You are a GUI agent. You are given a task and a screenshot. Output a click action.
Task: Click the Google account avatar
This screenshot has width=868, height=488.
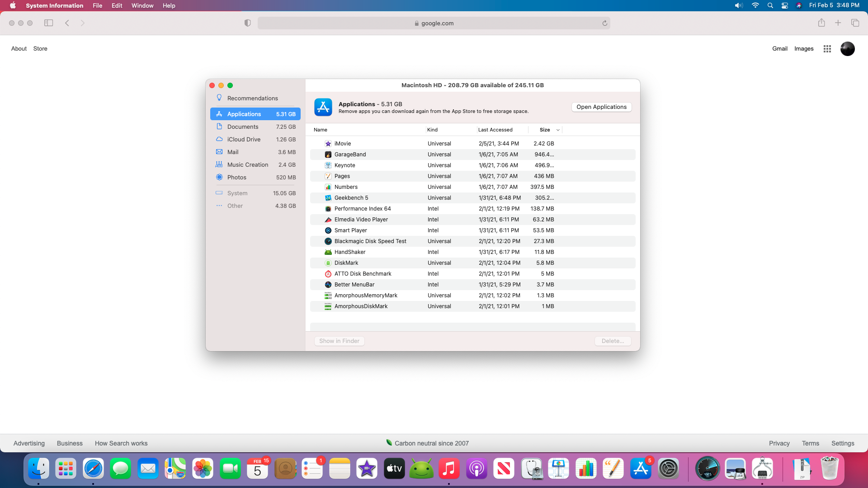[847, 48]
